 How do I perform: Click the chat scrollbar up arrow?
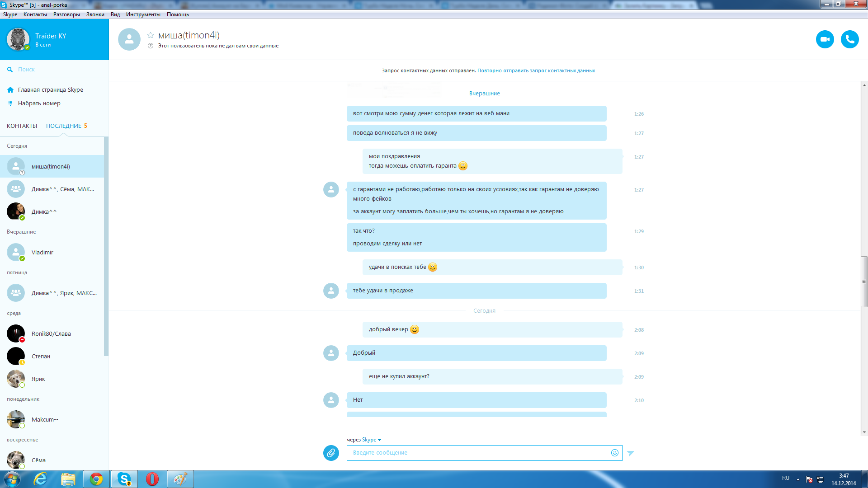(x=864, y=85)
